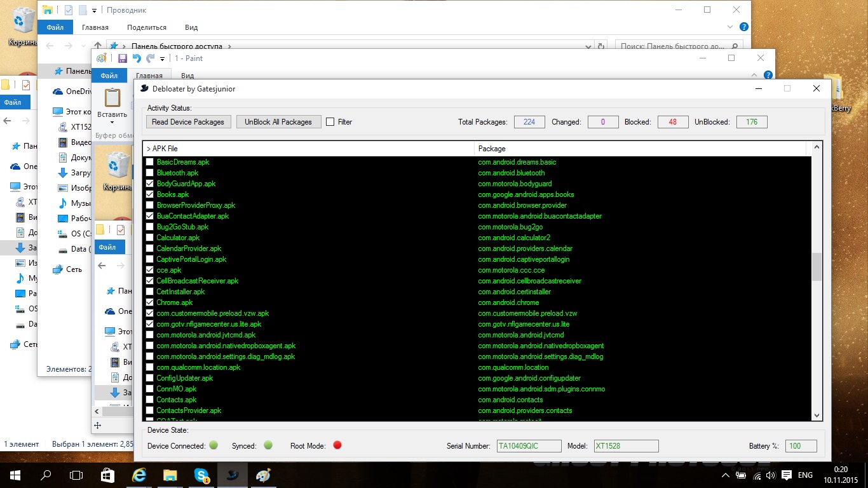Click Вставить paste icon in Paint

112,98
